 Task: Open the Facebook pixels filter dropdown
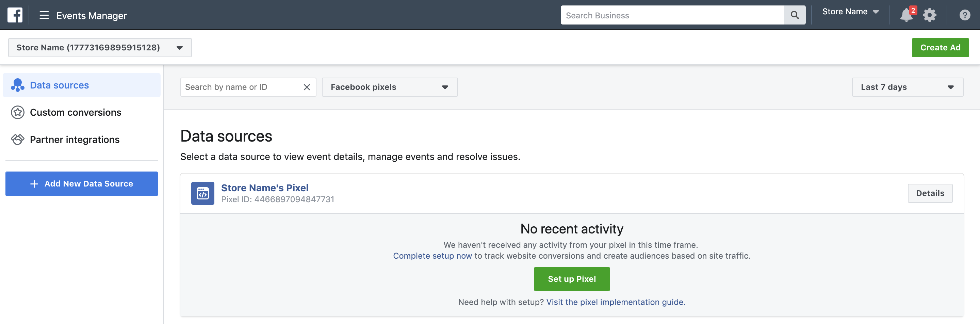coord(390,87)
